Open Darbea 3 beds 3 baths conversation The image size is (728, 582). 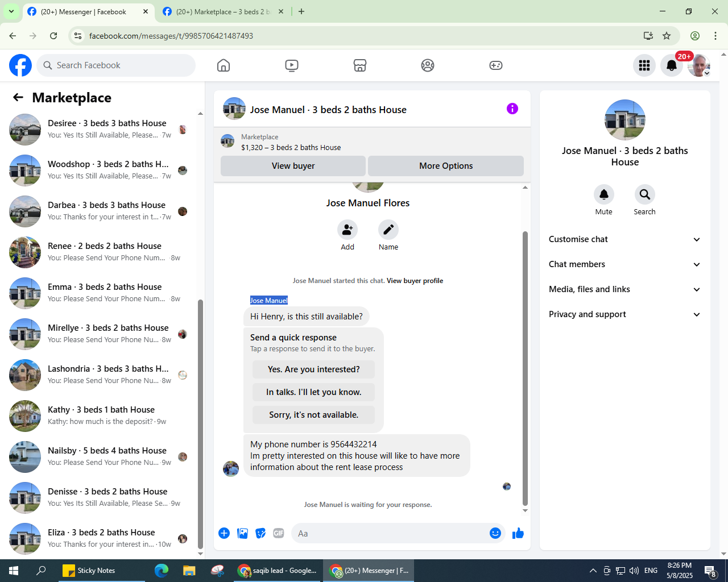tap(100, 211)
